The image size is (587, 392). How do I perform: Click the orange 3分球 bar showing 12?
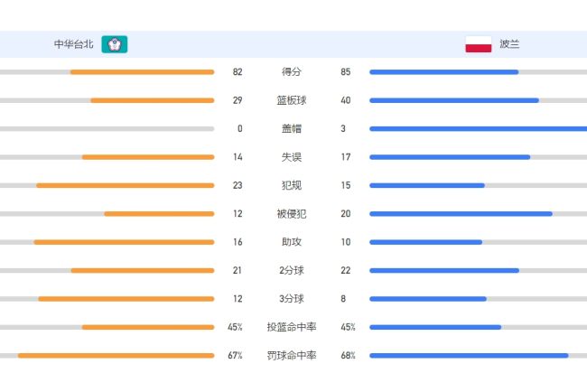(126, 299)
